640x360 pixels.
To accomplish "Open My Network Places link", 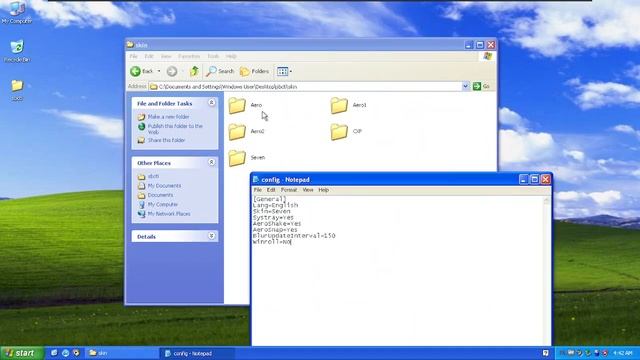I will tap(169, 214).
